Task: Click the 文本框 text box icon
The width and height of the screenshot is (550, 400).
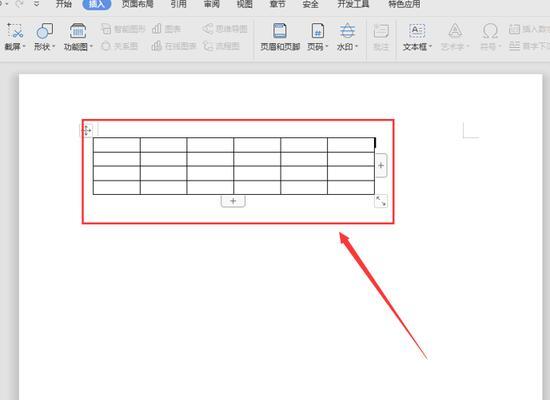Action: coord(417,31)
